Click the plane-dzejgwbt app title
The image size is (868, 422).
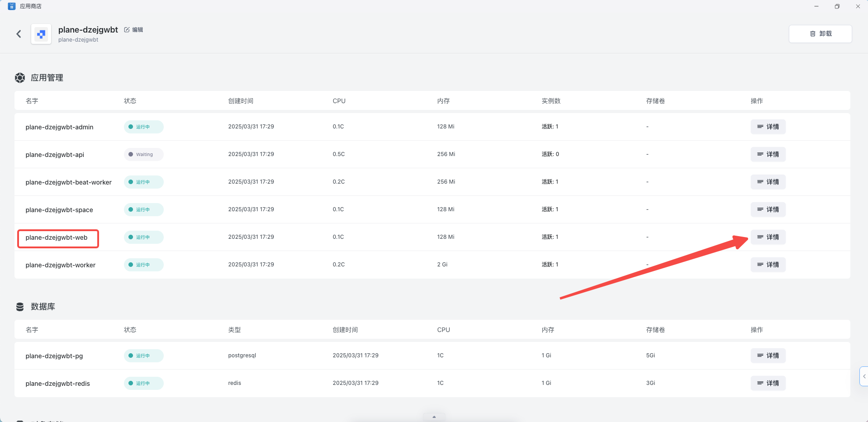[88, 30]
